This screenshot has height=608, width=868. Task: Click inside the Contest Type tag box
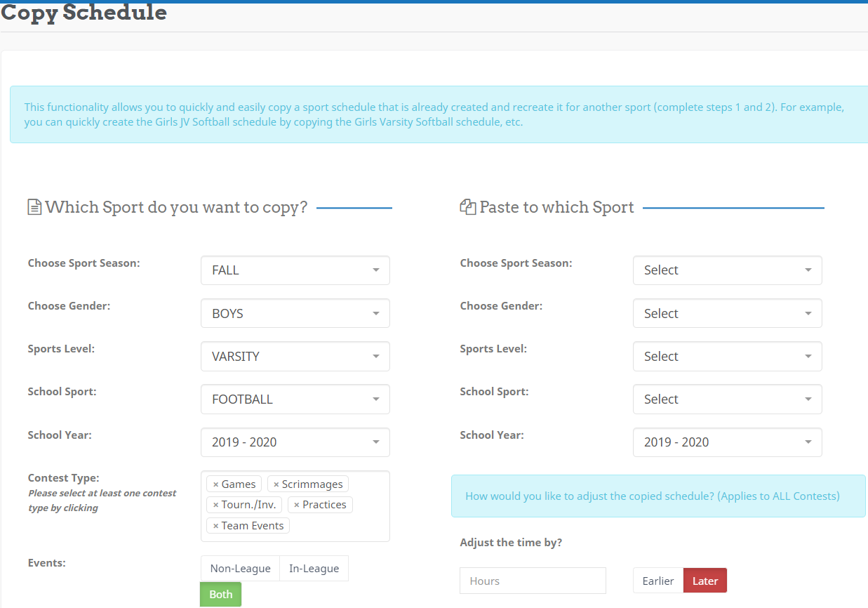pyautogui.click(x=337, y=527)
